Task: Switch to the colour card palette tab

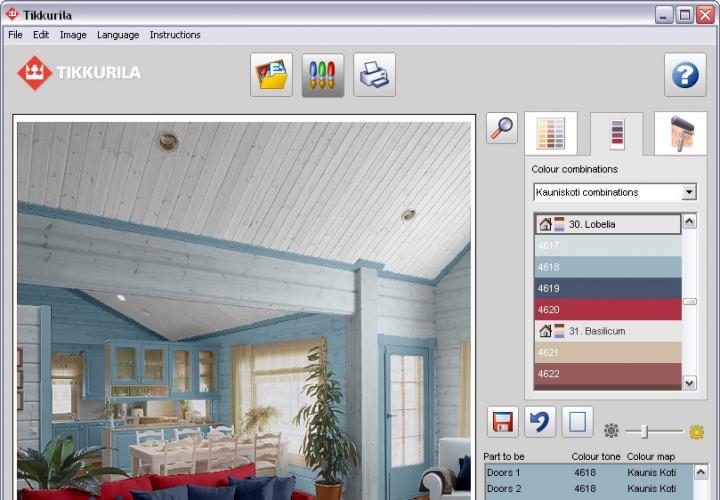Action: pyautogui.click(x=551, y=134)
